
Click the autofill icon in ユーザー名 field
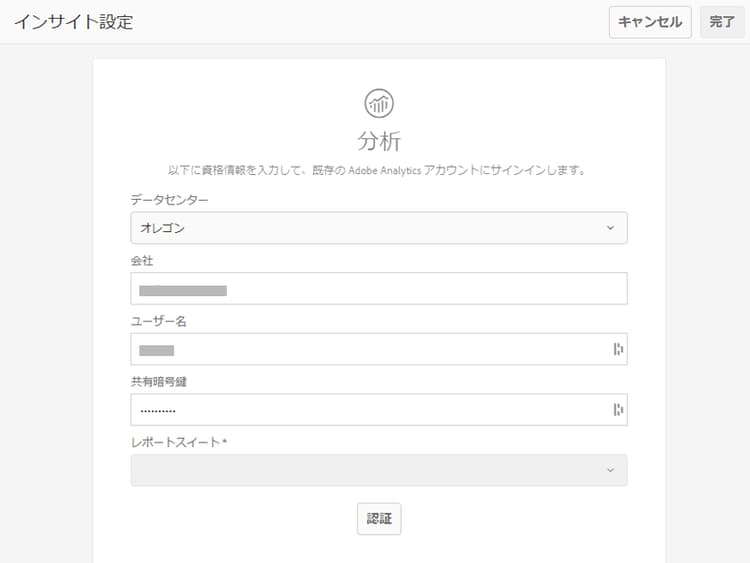pos(617,349)
